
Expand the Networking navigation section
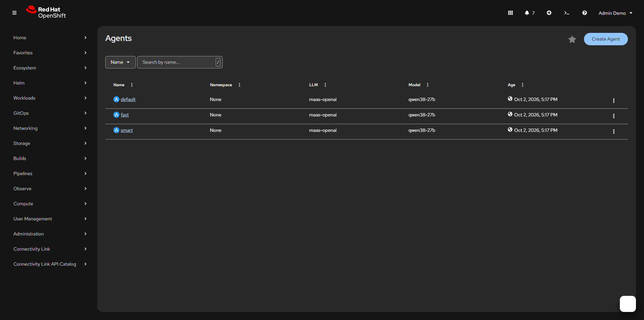coord(50,128)
